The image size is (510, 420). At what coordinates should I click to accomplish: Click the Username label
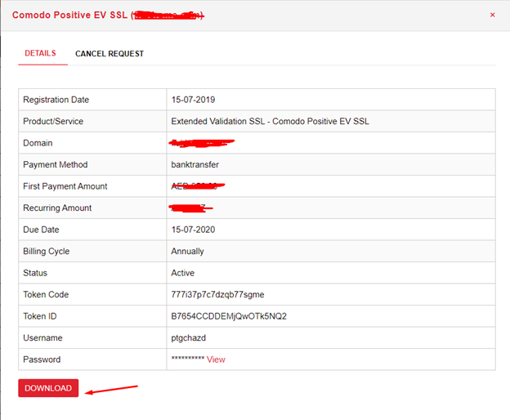tap(42, 338)
